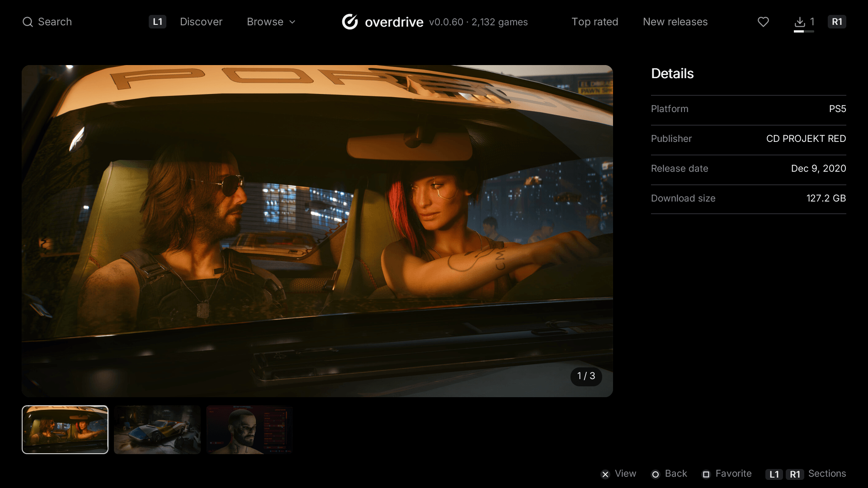Click the footer L1 Sections badge
The image size is (868, 488).
coord(774,474)
